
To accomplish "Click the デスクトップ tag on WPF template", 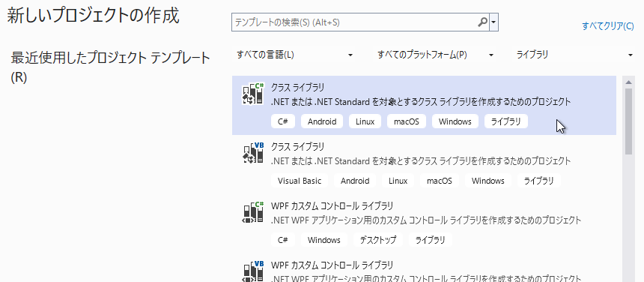I will point(378,240).
